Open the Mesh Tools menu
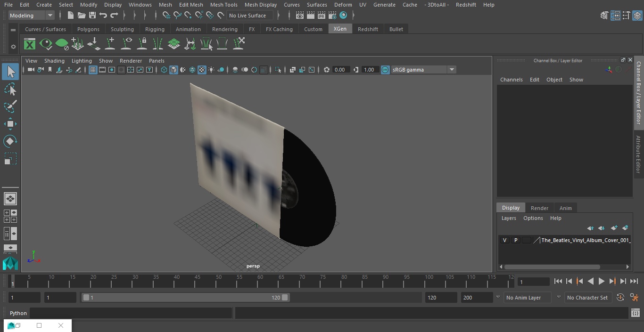The width and height of the screenshot is (644, 332). click(x=223, y=5)
